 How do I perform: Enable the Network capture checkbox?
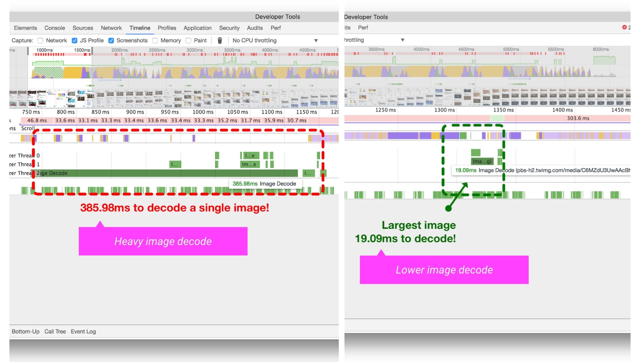tap(41, 41)
